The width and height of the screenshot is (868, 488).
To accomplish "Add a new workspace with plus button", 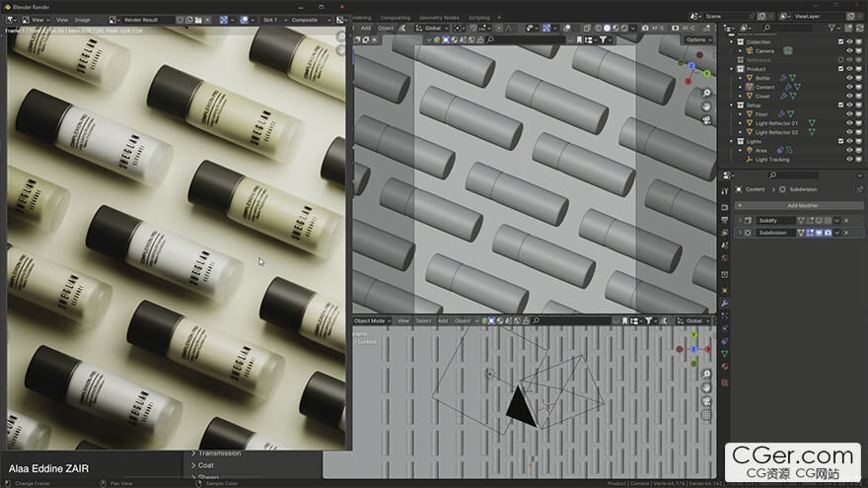I will coord(499,18).
